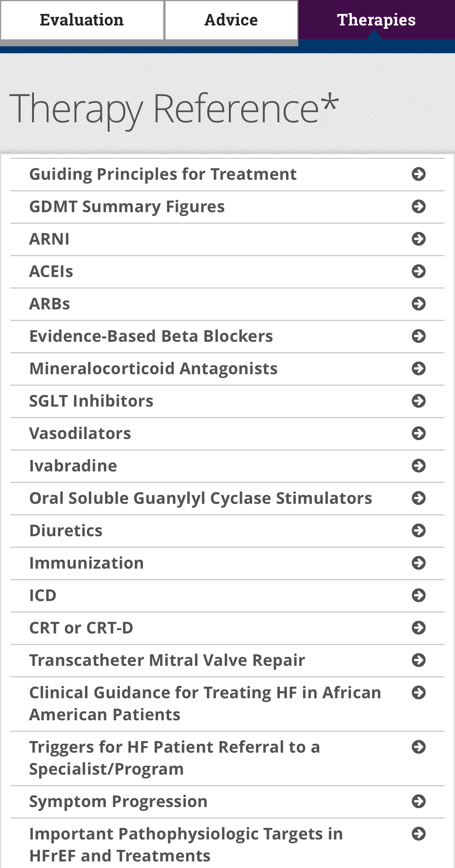Tap the arrow icon next to ACEIs
This screenshot has height=868, width=455.
point(418,271)
